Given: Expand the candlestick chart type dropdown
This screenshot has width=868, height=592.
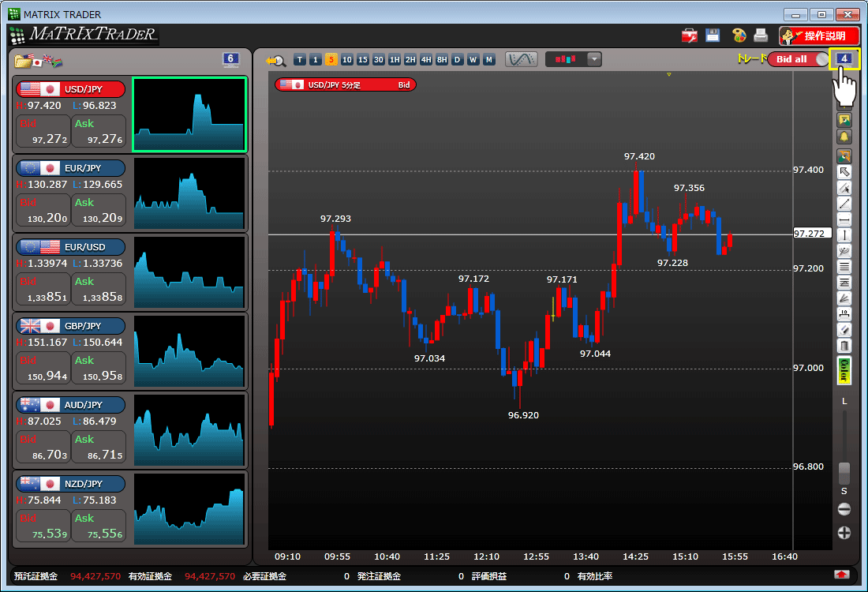Looking at the screenshot, I should point(594,59).
